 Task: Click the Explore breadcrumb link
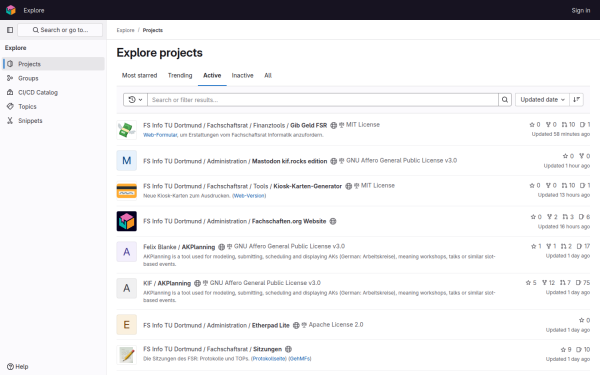tap(126, 30)
